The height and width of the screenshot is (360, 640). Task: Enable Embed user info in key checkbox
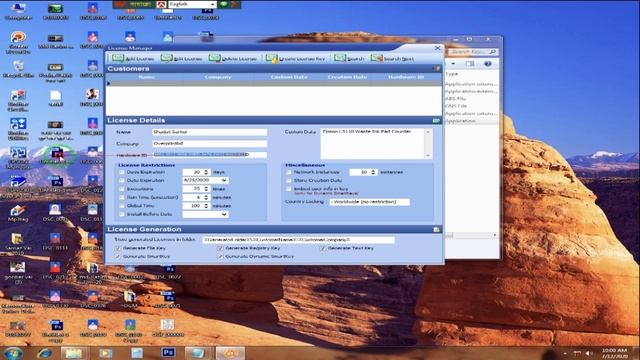pos(289,189)
